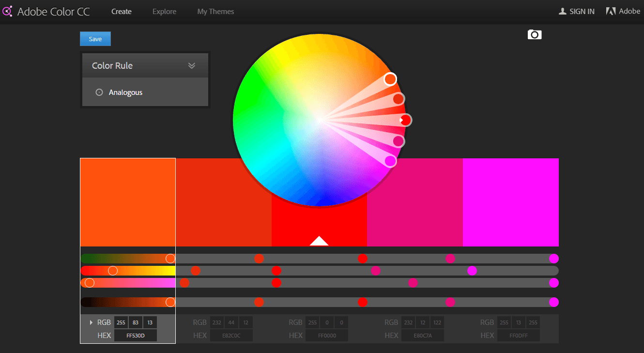Open the Explore tab
644x353 pixels.
click(164, 12)
